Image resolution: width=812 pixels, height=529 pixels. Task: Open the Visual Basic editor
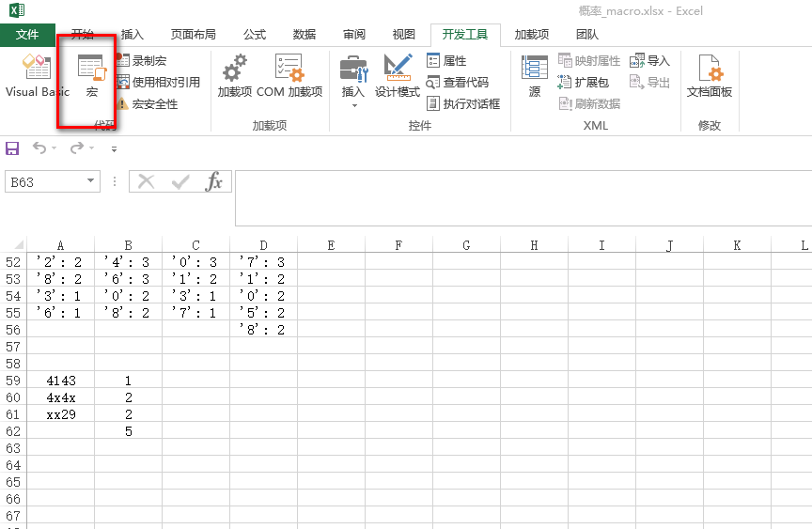[38, 75]
